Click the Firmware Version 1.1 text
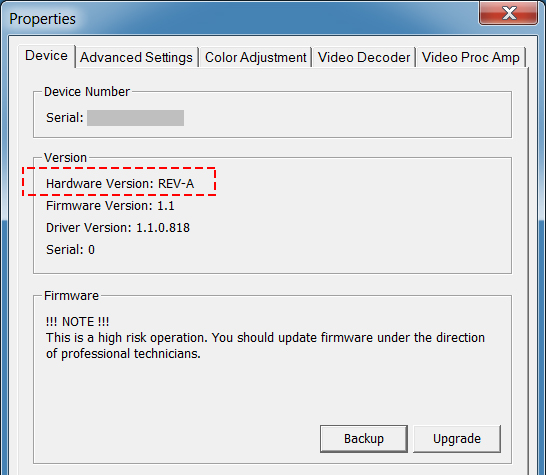Image resolution: width=546 pixels, height=475 pixels. 110,206
